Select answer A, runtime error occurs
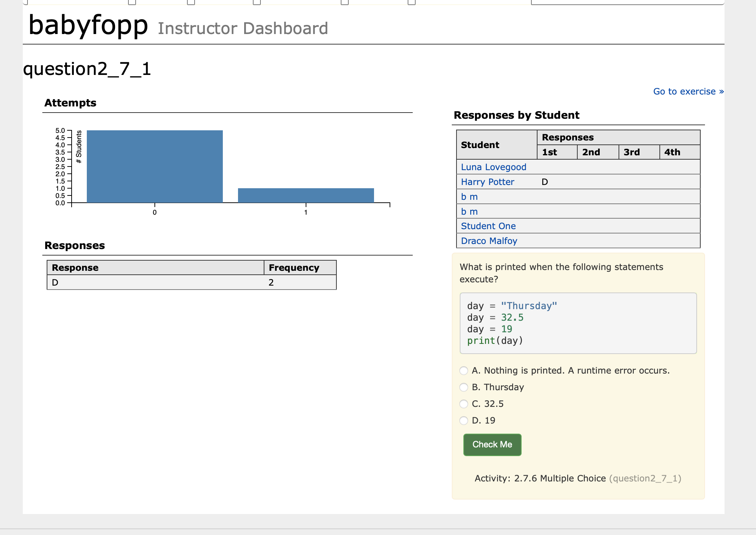 [x=464, y=371]
